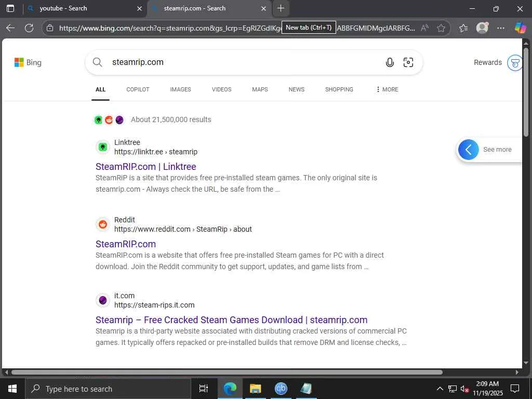The width and height of the screenshot is (532, 399).
Task: Click the magnifier search icon in Bing box
Action: click(97, 62)
